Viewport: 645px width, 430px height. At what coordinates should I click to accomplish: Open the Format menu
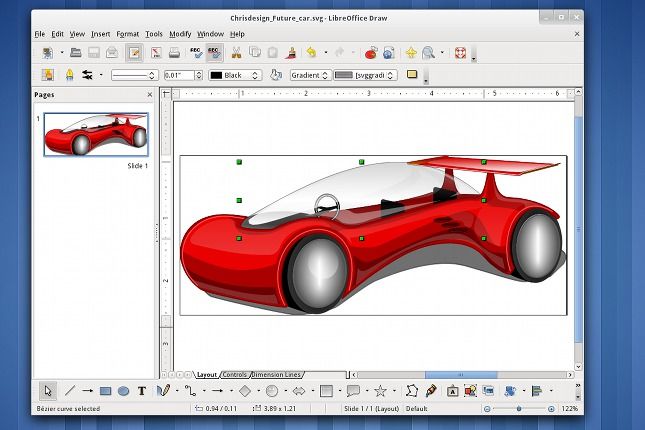(128, 34)
